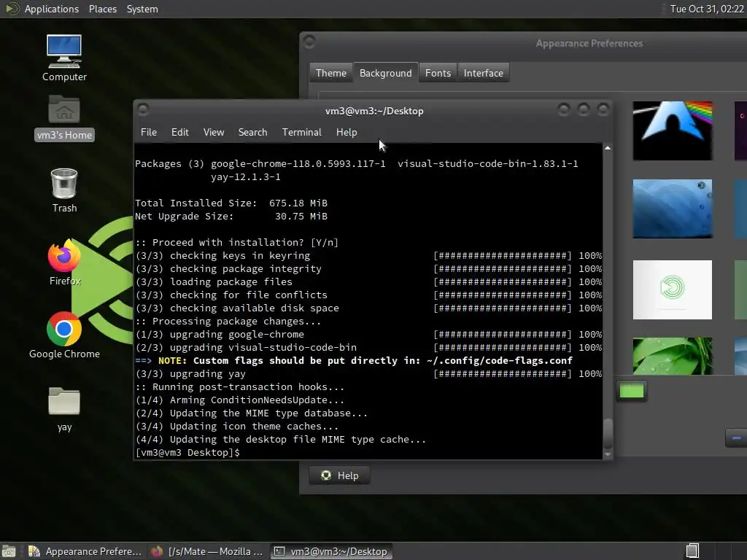This screenshot has height=560, width=747.
Task: Click the terminal scrollbar down arrow
Action: pyautogui.click(x=608, y=455)
